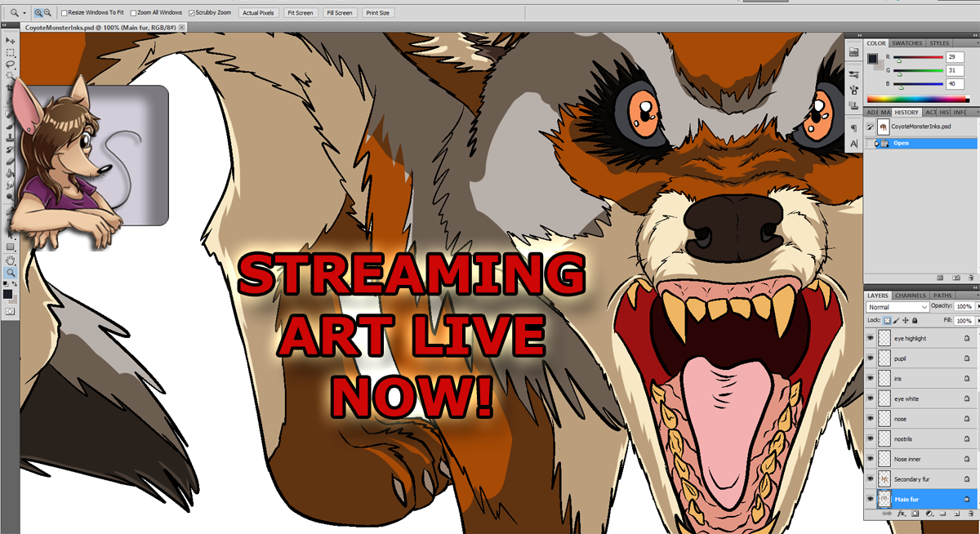This screenshot has width=980, height=534.
Task: Click the G value input field
Action: point(955,70)
